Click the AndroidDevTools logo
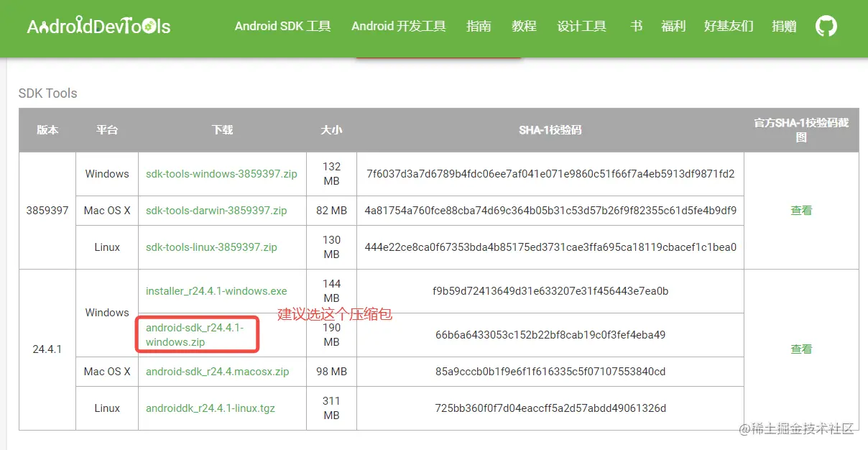Viewport: 868px width, 450px height. coord(98,27)
